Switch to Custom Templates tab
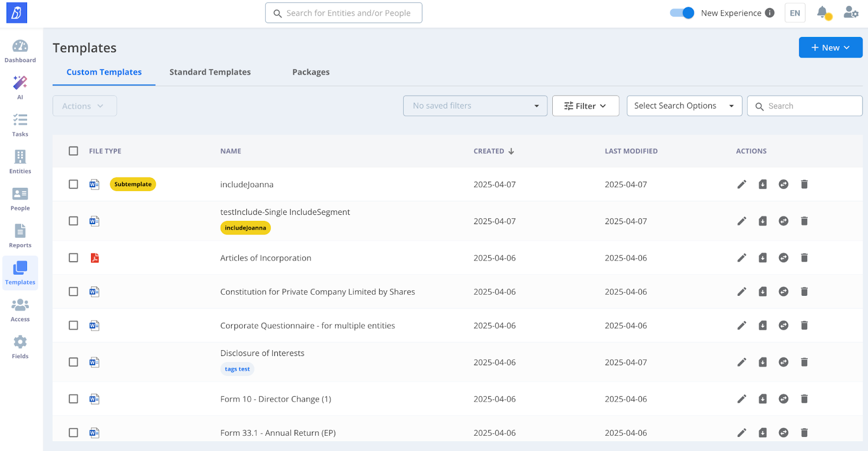The image size is (868, 451). (x=104, y=72)
